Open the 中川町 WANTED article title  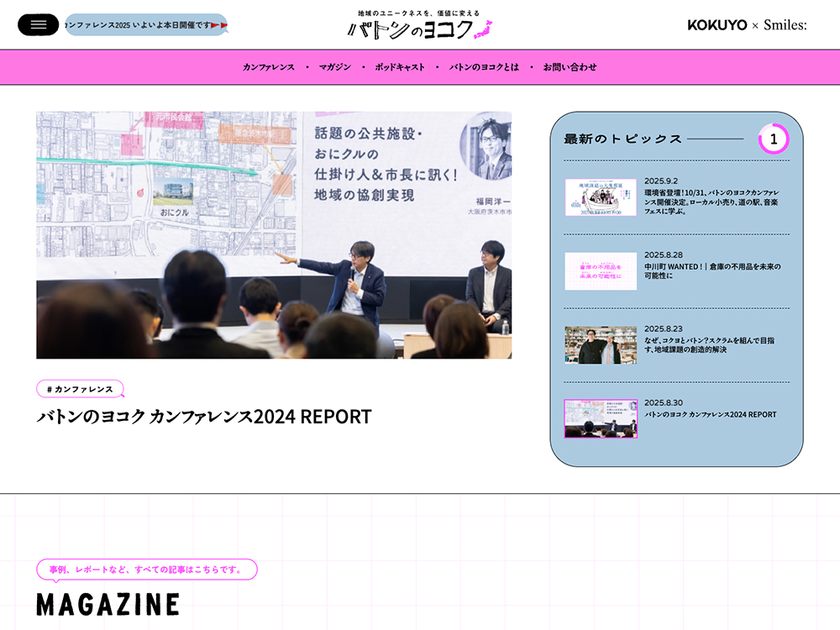[x=712, y=270]
